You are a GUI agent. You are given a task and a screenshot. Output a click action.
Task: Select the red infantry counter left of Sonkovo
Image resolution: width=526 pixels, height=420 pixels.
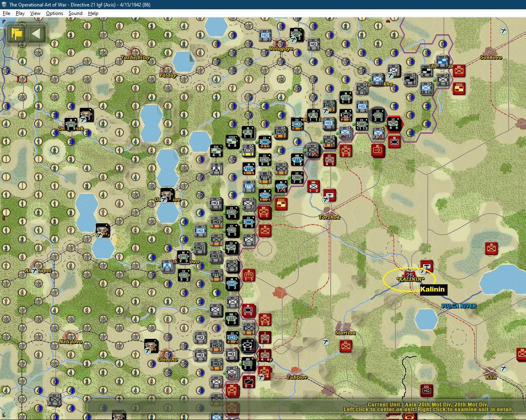[459, 71]
